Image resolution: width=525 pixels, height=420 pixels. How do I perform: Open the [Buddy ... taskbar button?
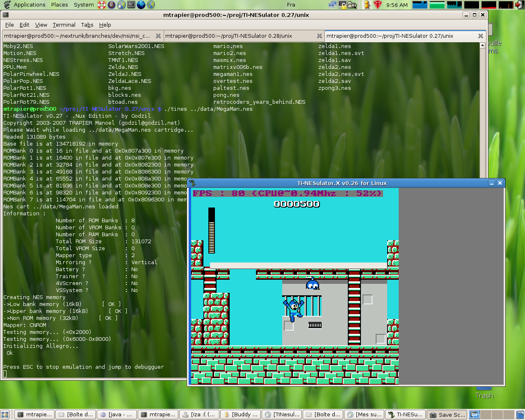click(241, 415)
